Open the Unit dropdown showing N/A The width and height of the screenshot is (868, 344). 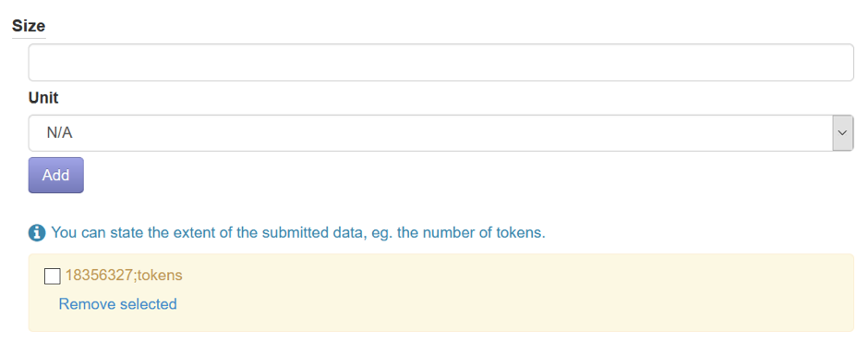(x=440, y=133)
